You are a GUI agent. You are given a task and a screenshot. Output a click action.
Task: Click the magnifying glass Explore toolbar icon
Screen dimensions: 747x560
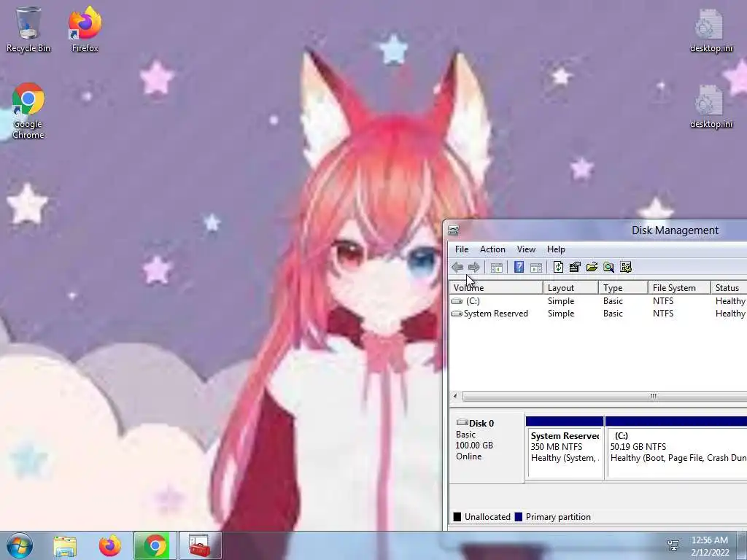point(608,267)
